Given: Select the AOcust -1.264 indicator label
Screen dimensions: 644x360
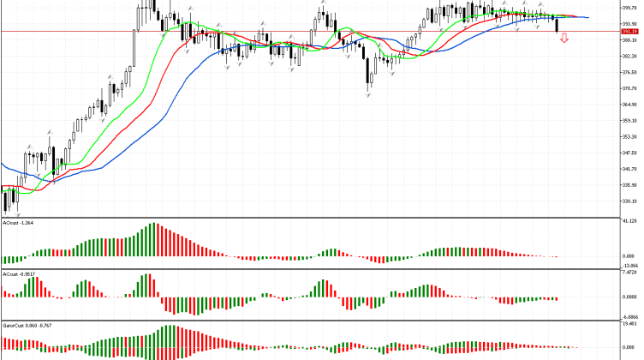Looking at the screenshot, I should (19, 222).
